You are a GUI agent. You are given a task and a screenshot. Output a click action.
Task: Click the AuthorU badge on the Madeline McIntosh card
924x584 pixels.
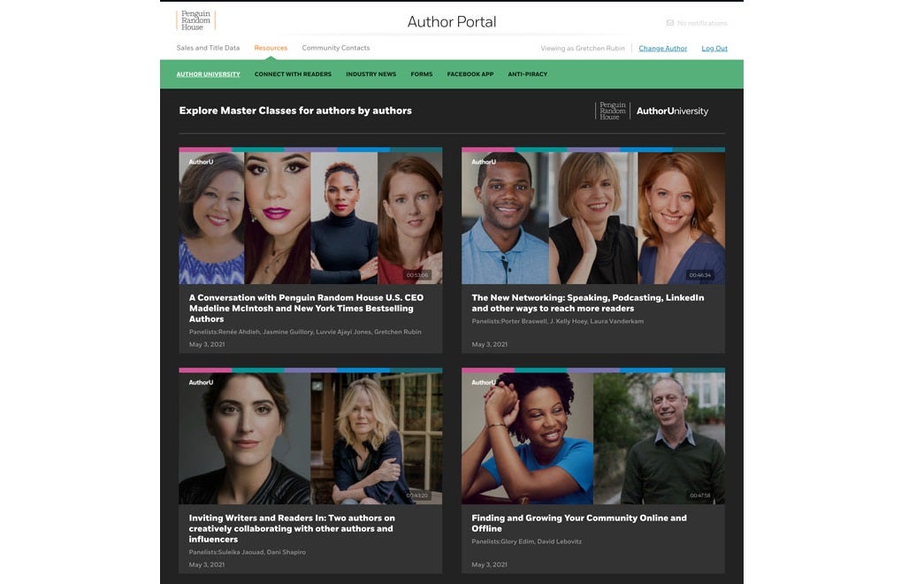201,162
